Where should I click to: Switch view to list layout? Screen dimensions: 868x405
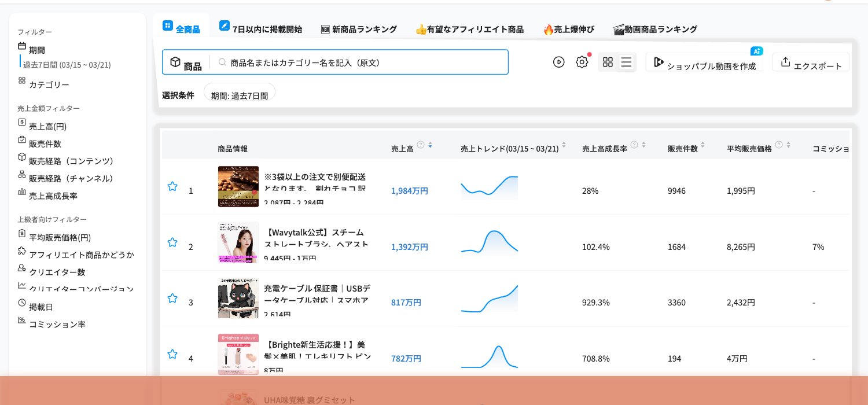[x=626, y=62]
